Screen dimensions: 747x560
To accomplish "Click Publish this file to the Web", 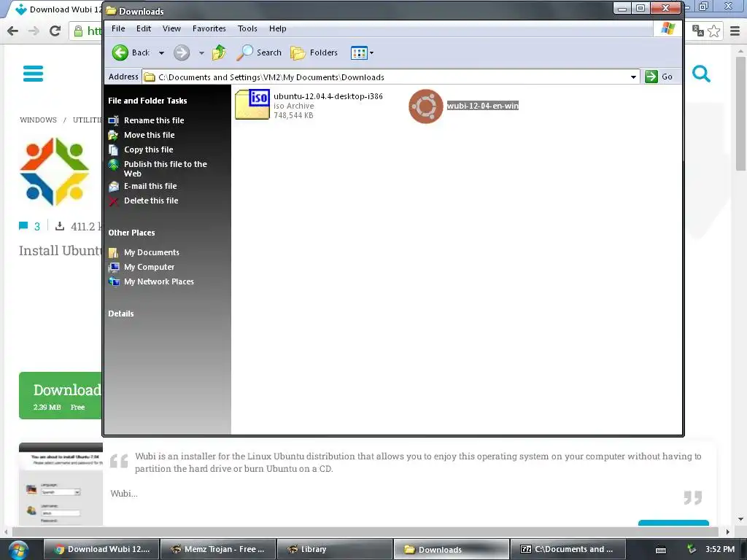I will pyautogui.click(x=166, y=168).
